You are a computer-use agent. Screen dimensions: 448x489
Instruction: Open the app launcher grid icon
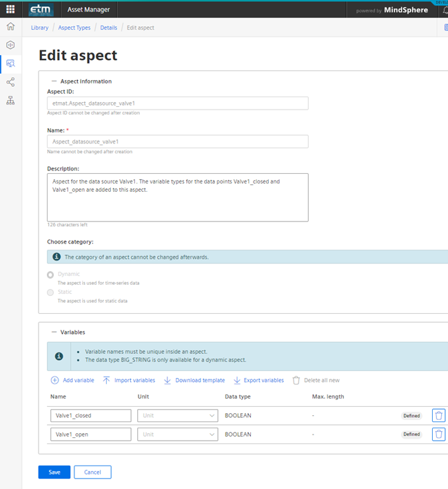click(x=10, y=10)
